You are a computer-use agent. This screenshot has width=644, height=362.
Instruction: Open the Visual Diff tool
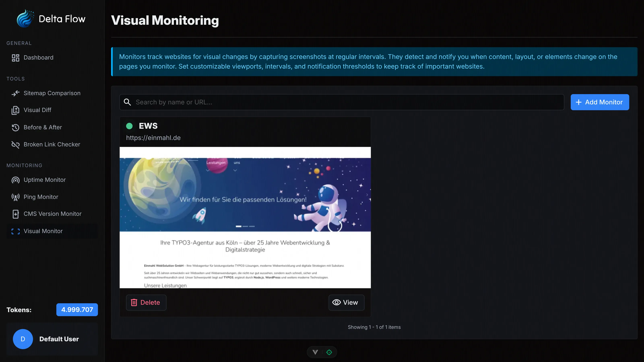[38, 110]
